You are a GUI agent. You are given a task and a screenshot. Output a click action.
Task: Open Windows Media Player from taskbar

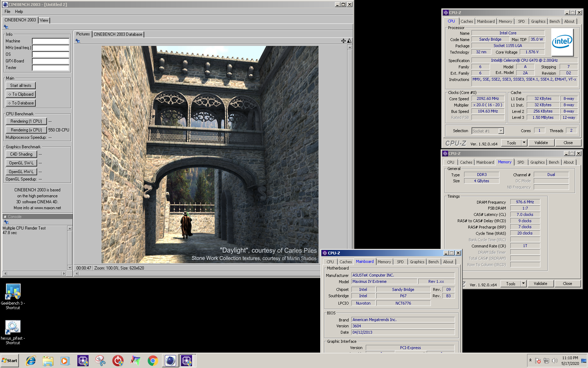click(x=65, y=360)
